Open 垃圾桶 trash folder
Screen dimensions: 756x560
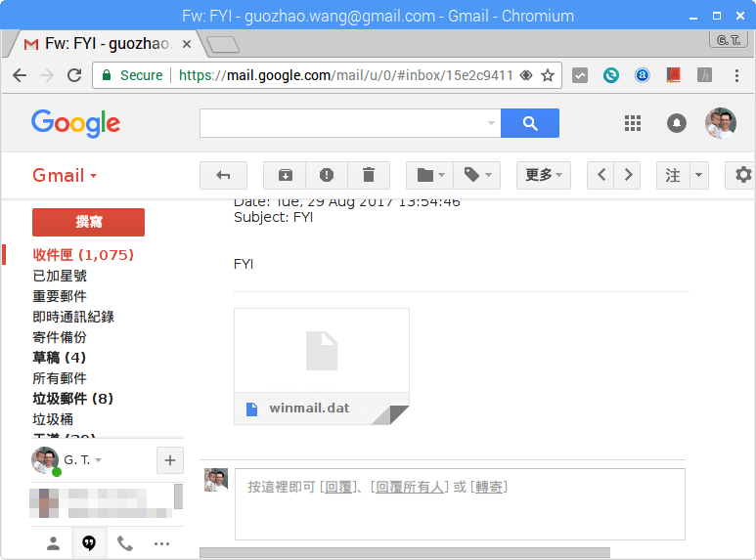53,419
